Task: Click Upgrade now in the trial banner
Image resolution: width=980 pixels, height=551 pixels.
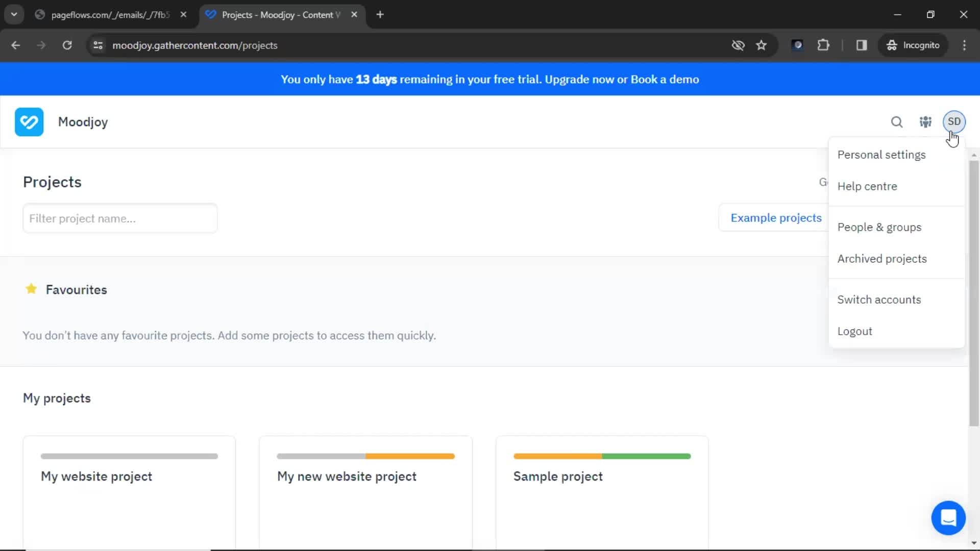Action: pyautogui.click(x=579, y=80)
